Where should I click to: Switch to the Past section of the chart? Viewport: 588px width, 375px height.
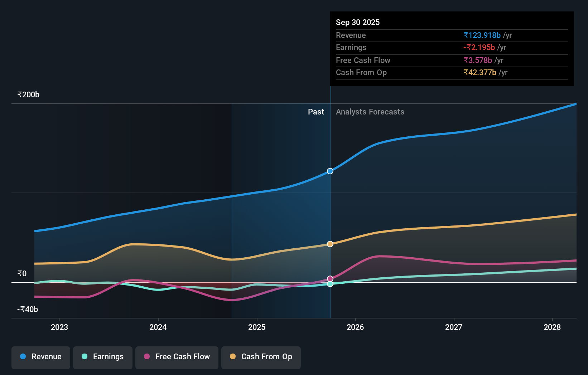[x=316, y=112]
